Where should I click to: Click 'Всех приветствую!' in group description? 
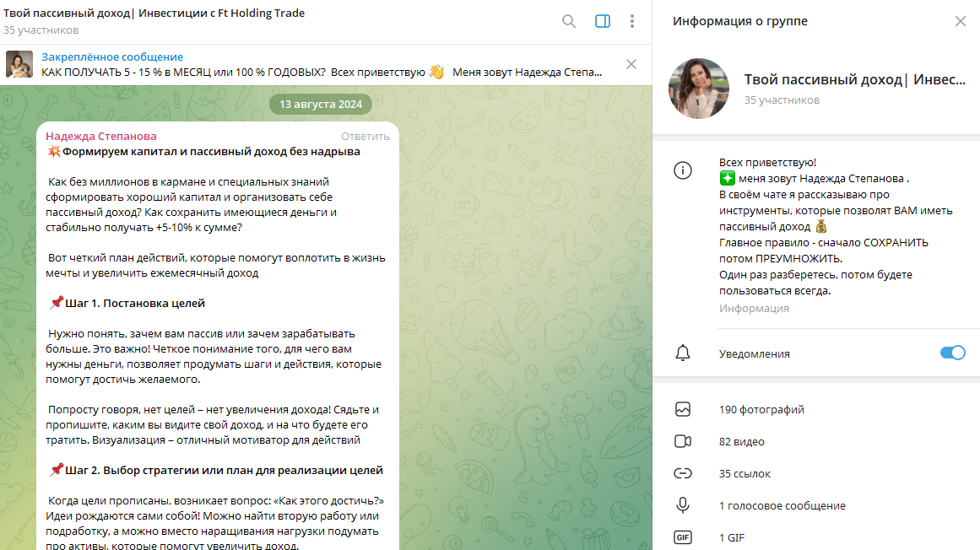point(767,162)
